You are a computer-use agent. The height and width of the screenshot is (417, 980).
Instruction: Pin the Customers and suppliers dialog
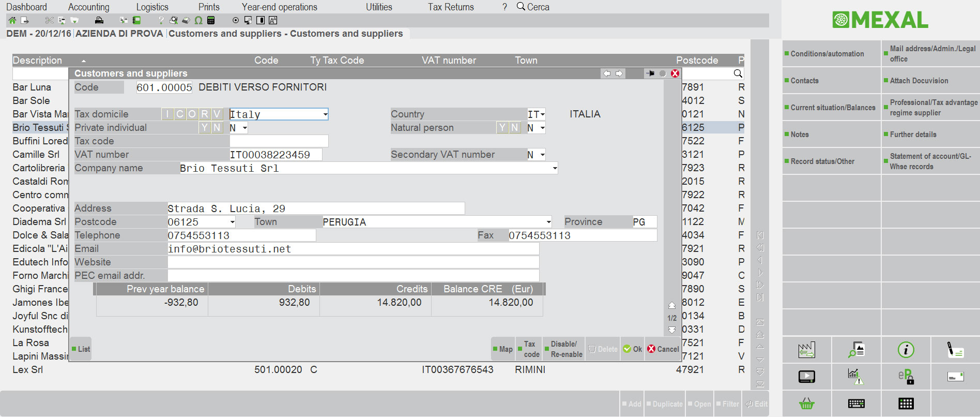point(650,73)
